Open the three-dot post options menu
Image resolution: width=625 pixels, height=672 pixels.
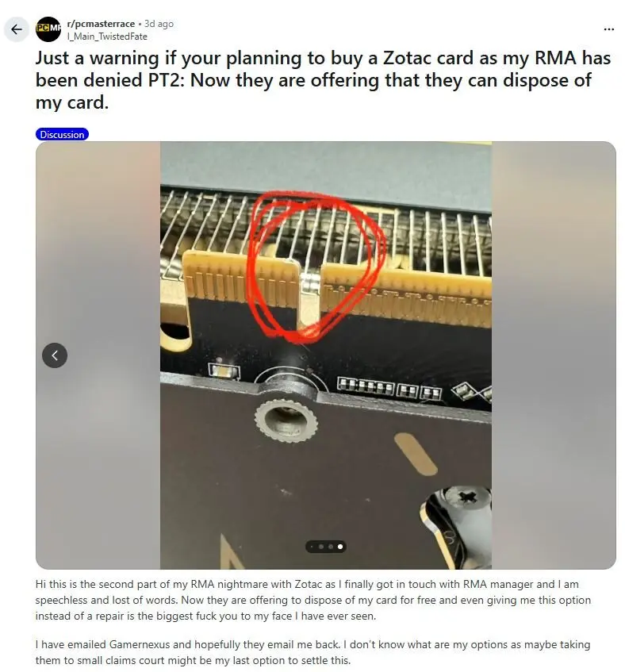pos(608,29)
